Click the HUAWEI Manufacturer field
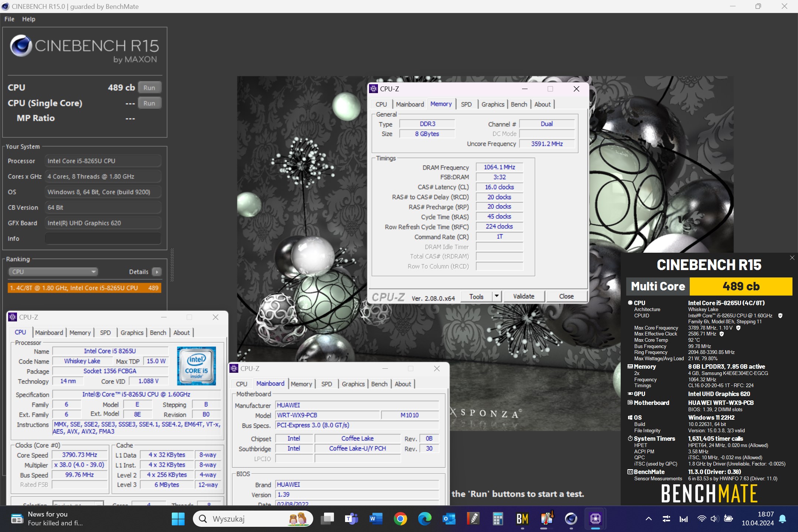798x532 pixels. [x=357, y=405]
